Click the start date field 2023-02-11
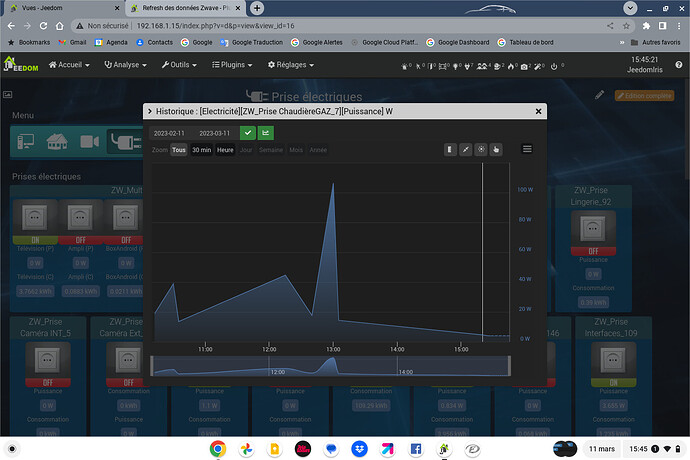Image resolution: width=690 pixels, height=460 pixels. point(169,133)
